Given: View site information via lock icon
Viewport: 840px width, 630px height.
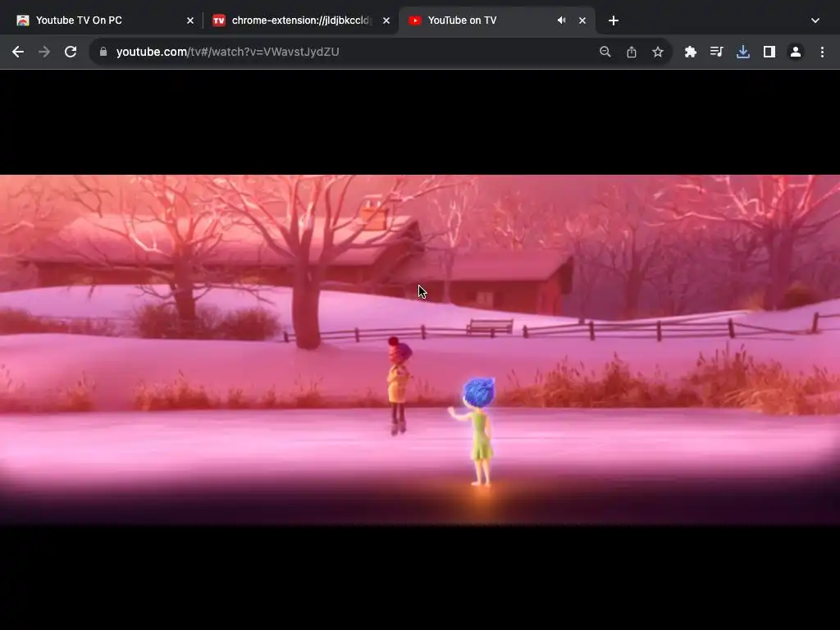Looking at the screenshot, I should point(103,52).
